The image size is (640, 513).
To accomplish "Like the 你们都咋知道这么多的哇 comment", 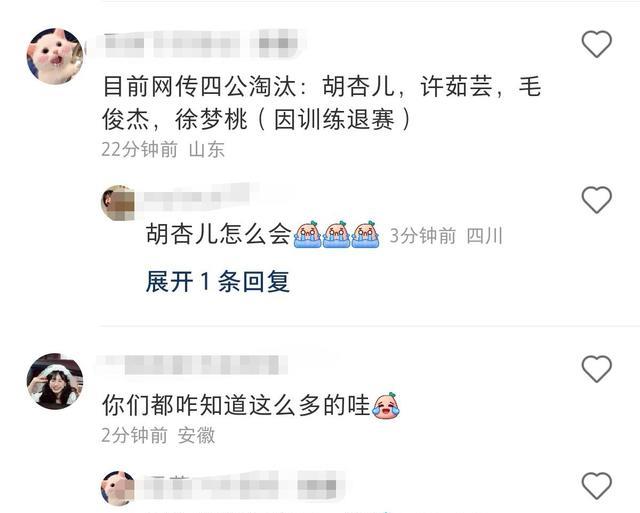I will point(596,369).
